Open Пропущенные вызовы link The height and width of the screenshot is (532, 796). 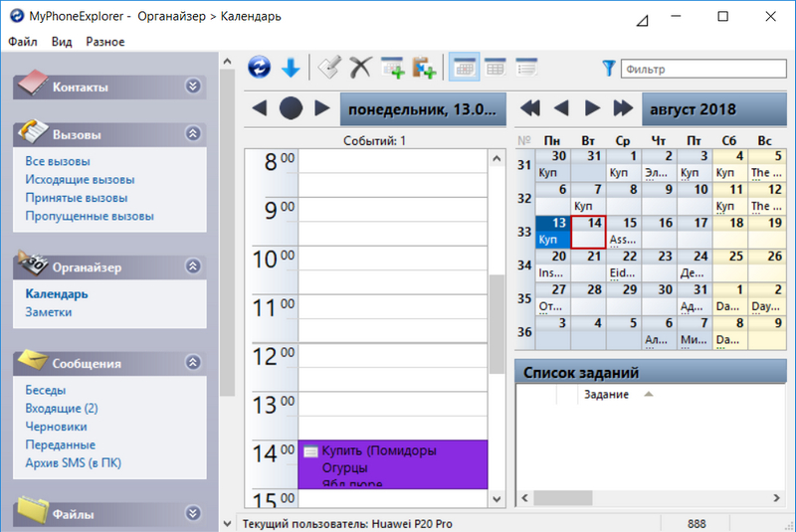click(90, 216)
